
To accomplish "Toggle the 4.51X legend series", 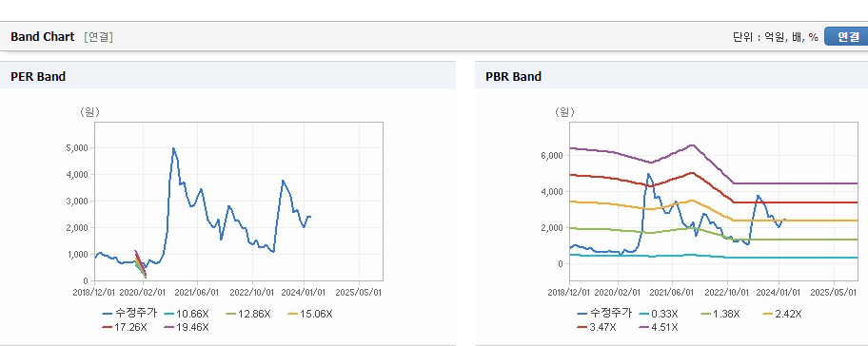I will point(659,327).
